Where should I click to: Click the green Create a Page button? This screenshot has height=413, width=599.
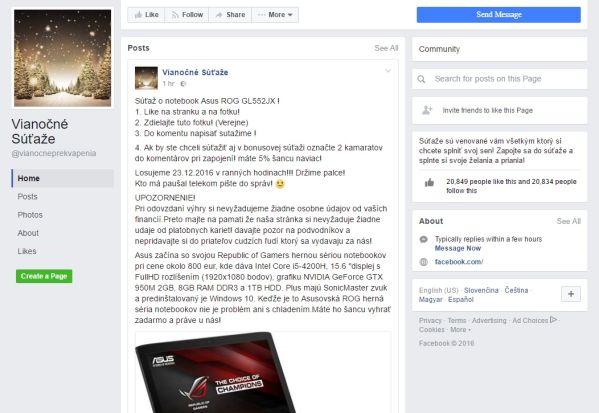point(44,276)
